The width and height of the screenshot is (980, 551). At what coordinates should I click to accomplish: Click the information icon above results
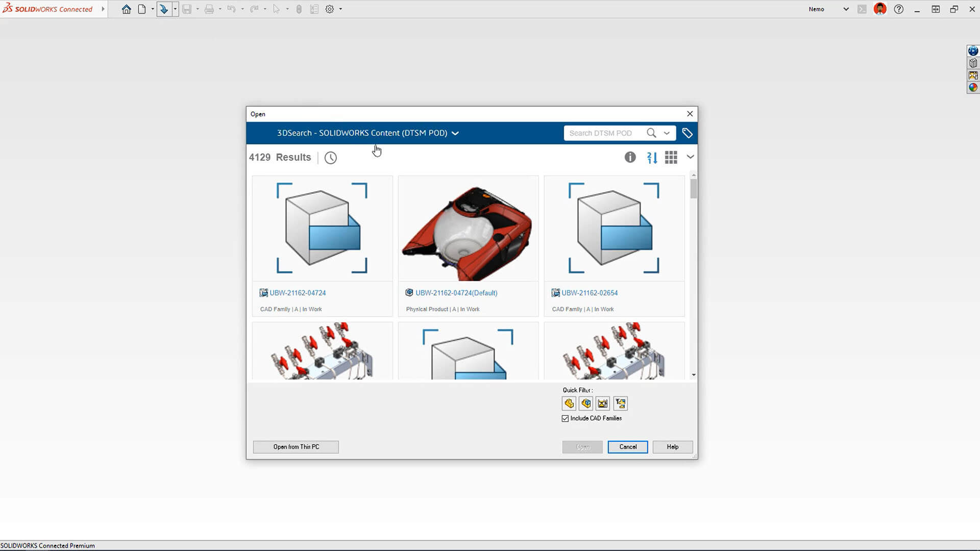(x=630, y=157)
